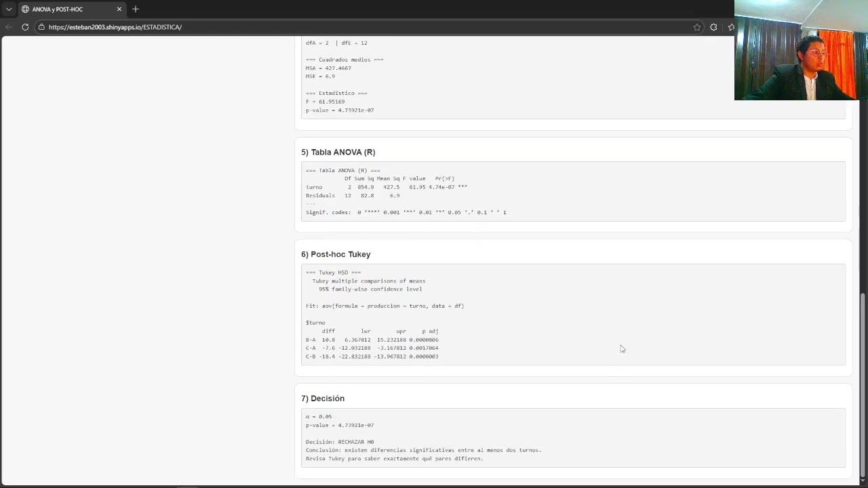Open the tab search dropdown arrow
The width and height of the screenshot is (868, 488).
click(9, 9)
